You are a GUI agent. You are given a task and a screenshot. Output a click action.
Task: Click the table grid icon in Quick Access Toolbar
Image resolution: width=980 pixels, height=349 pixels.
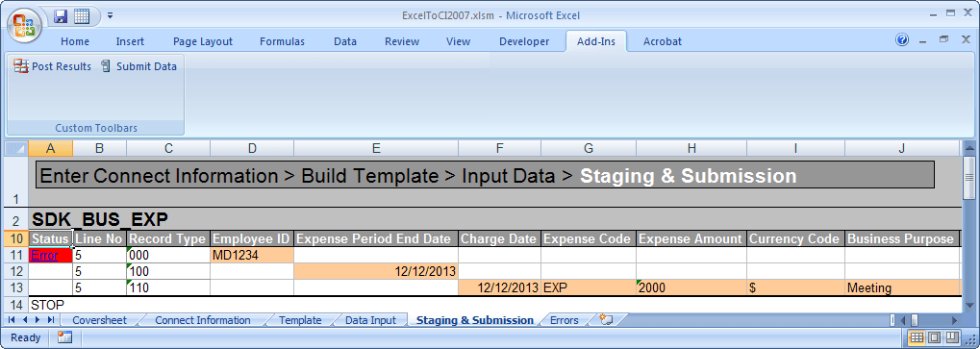coord(81,16)
